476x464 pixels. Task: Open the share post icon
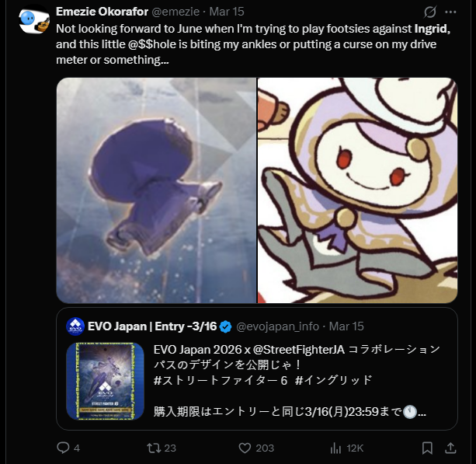[x=451, y=448]
